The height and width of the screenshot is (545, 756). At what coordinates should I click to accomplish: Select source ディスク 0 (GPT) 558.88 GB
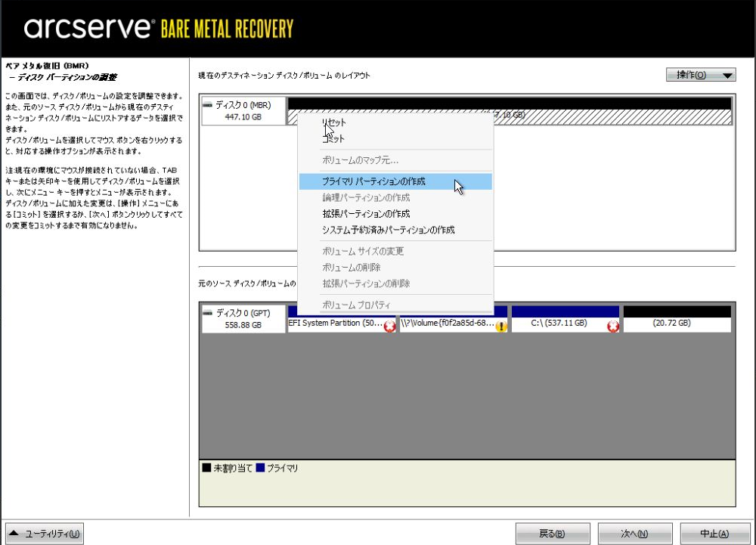243,319
